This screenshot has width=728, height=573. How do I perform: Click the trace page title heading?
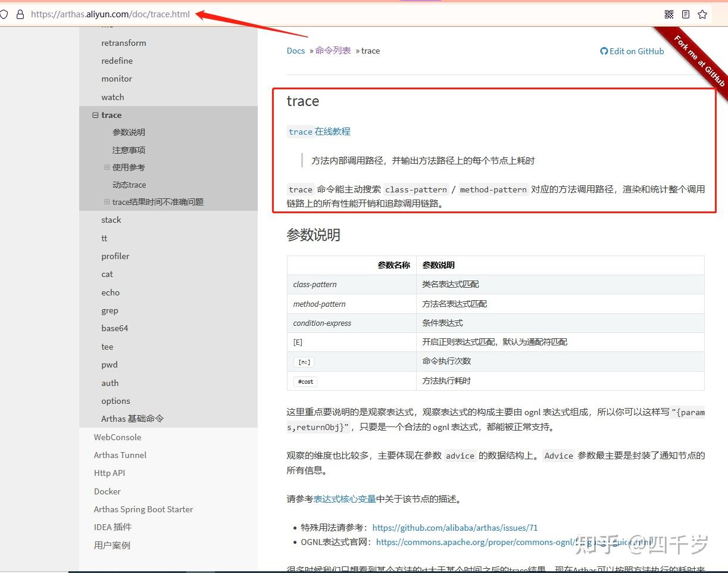pos(303,101)
